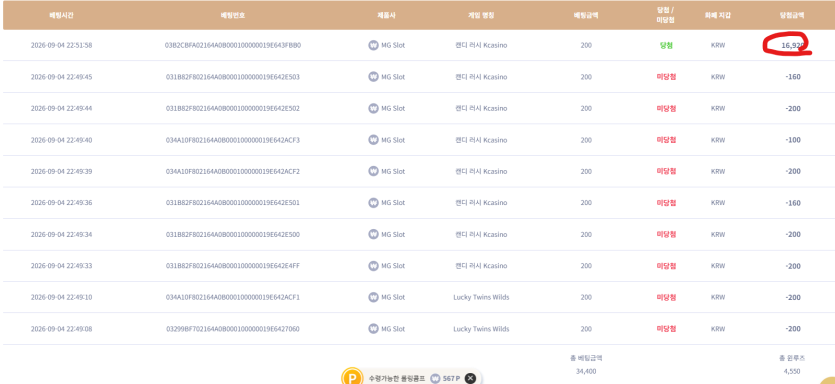Click the timestamp 2026-09-04 22:49:34
Image resolution: width=835 pixels, height=384 pixels.
61,234
